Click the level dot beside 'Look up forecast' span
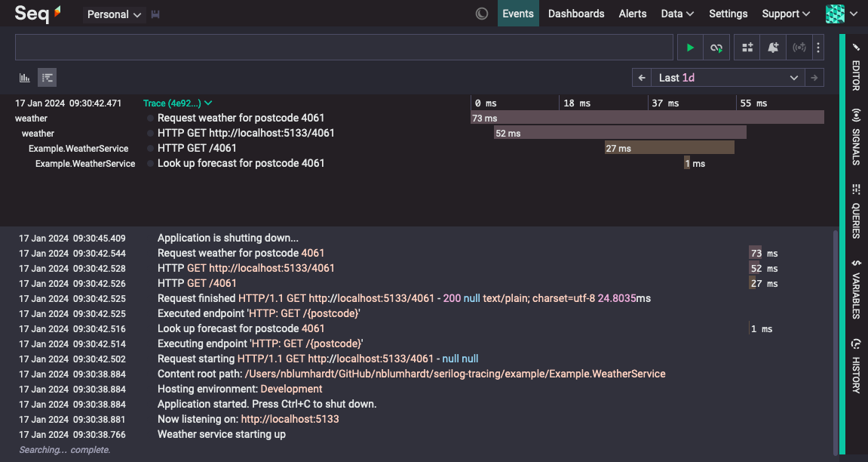Viewport: 868px width, 462px height. (150, 163)
